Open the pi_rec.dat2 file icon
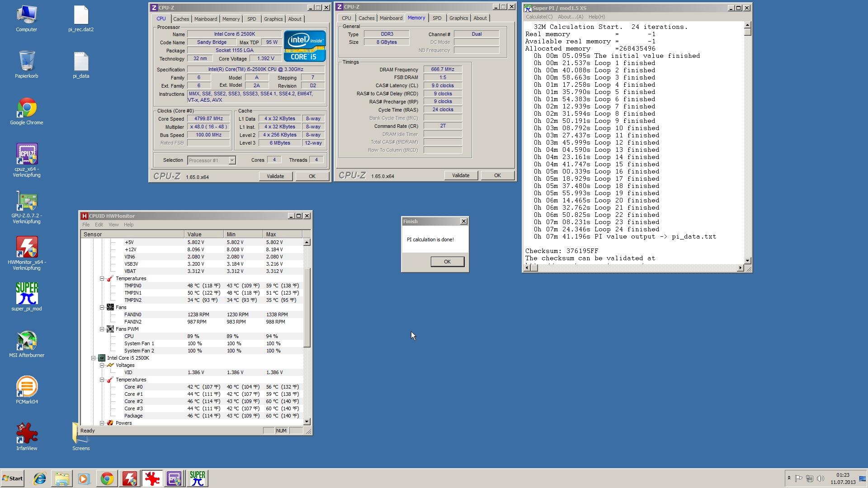The image size is (868, 488). pyautogui.click(x=81, y=19)
